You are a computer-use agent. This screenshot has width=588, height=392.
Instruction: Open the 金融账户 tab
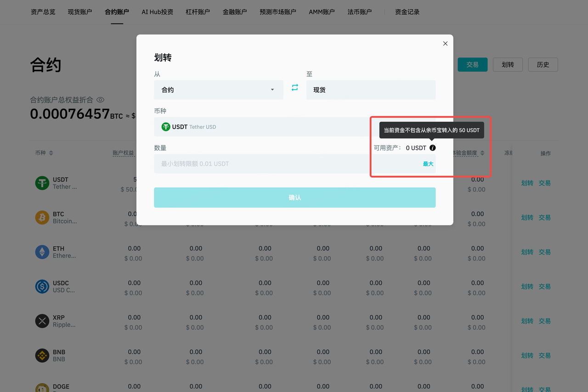pyautogui.click(x=235, y=12)
